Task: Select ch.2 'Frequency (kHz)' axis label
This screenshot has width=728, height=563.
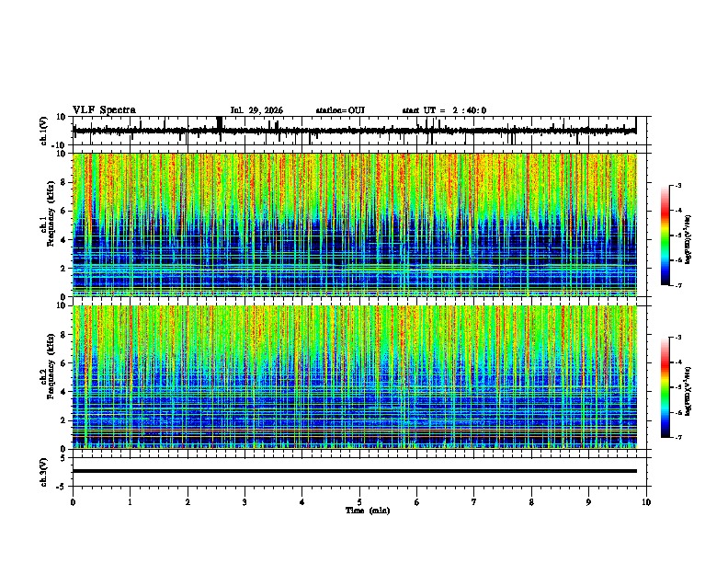Action: coord(51,366)
